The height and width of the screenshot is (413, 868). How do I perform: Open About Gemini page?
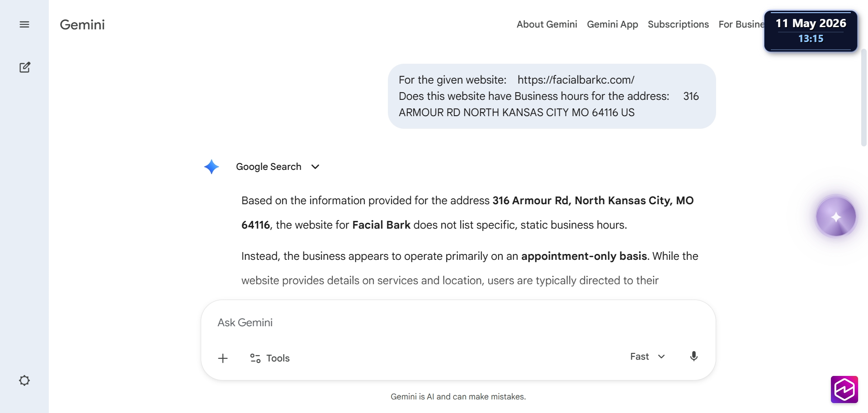click(547, 24)
